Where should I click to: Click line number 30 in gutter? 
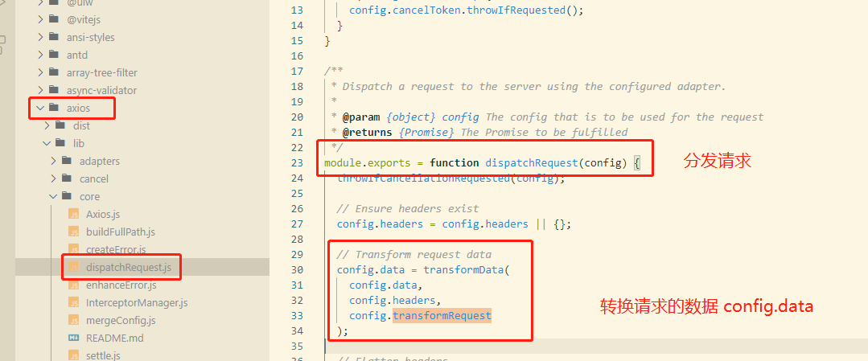[x=297, y=269]
